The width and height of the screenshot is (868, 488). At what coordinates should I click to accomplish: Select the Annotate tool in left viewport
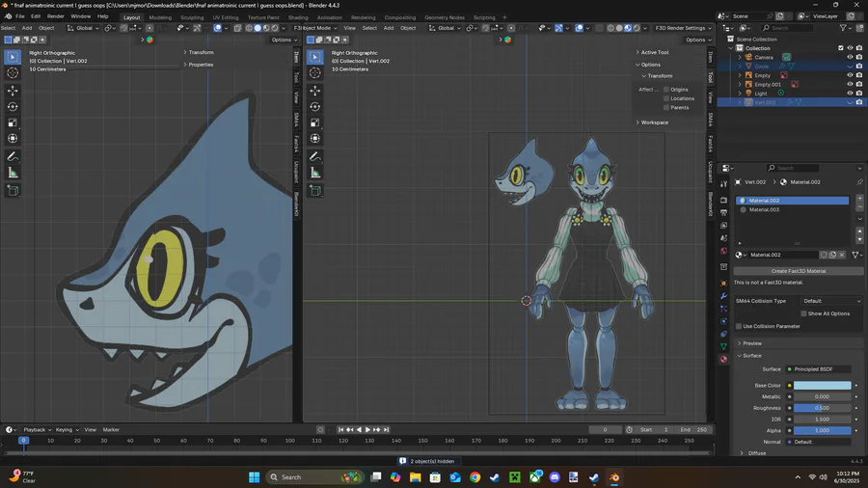(x=13, y=157)
